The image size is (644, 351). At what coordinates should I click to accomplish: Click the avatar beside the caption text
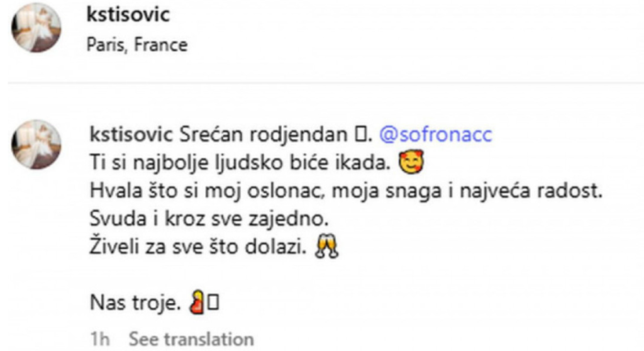(36, 145)
